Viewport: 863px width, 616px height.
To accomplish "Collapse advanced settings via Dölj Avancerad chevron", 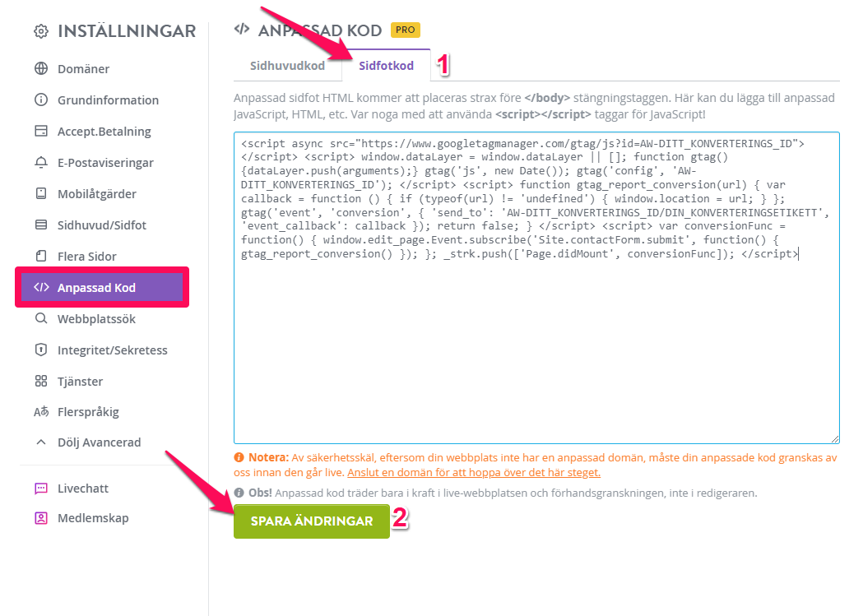I will coord(41,442).
